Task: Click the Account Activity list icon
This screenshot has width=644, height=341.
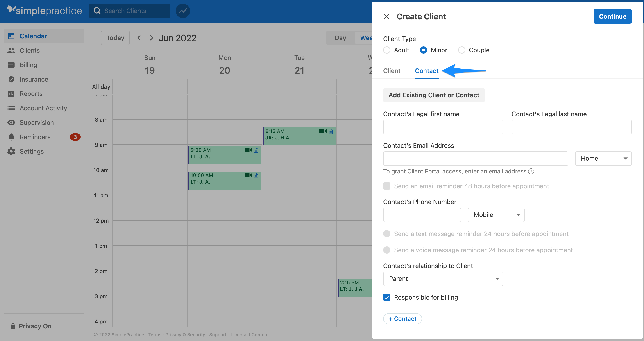Action: point(11,108)
